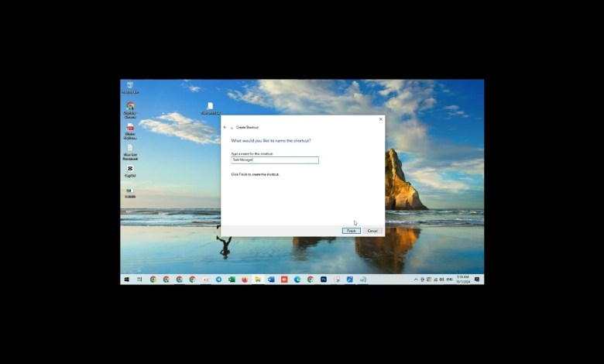Cancel the Create Shortcut wizard
This screenshot has width=604, height=364.
pos(372,231)
